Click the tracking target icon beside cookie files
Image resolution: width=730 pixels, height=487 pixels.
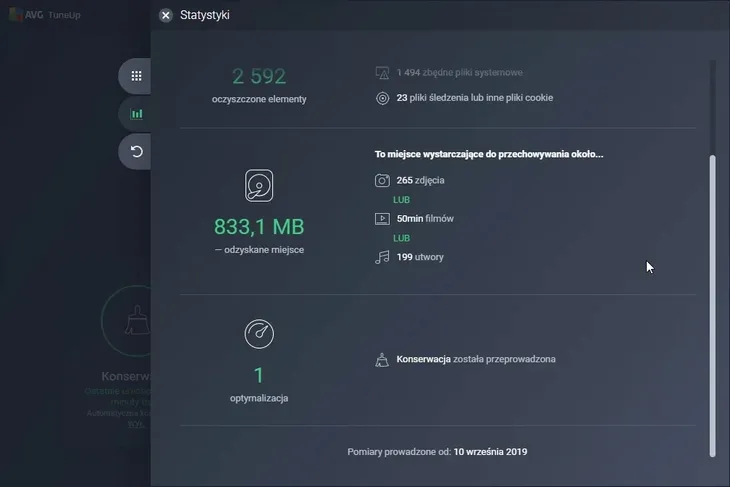382,98
